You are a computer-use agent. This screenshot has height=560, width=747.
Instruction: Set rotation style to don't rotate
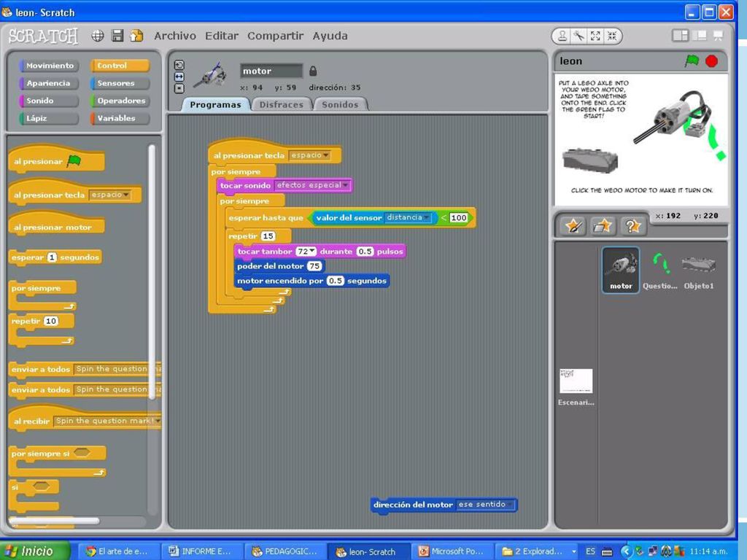[179, 88]
